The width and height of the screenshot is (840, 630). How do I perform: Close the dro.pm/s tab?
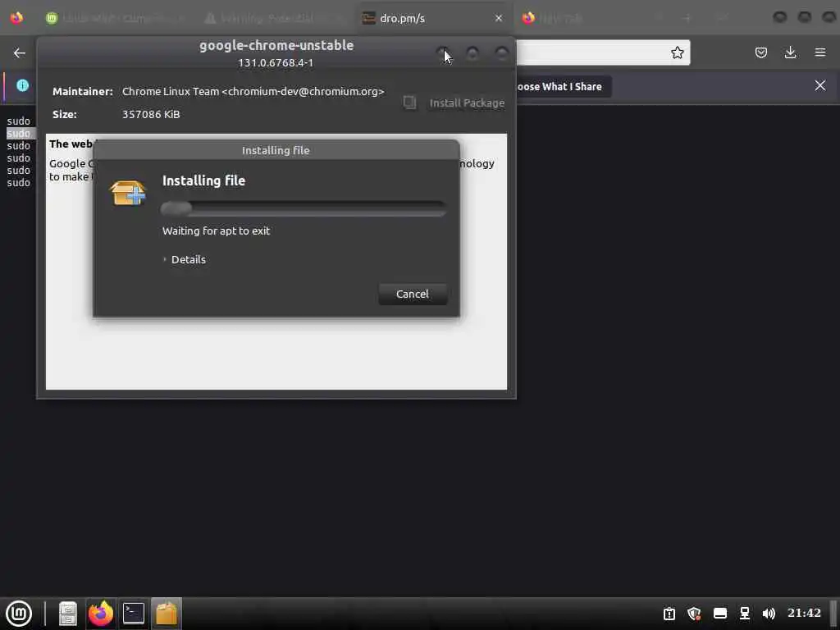tap(499, 18)
